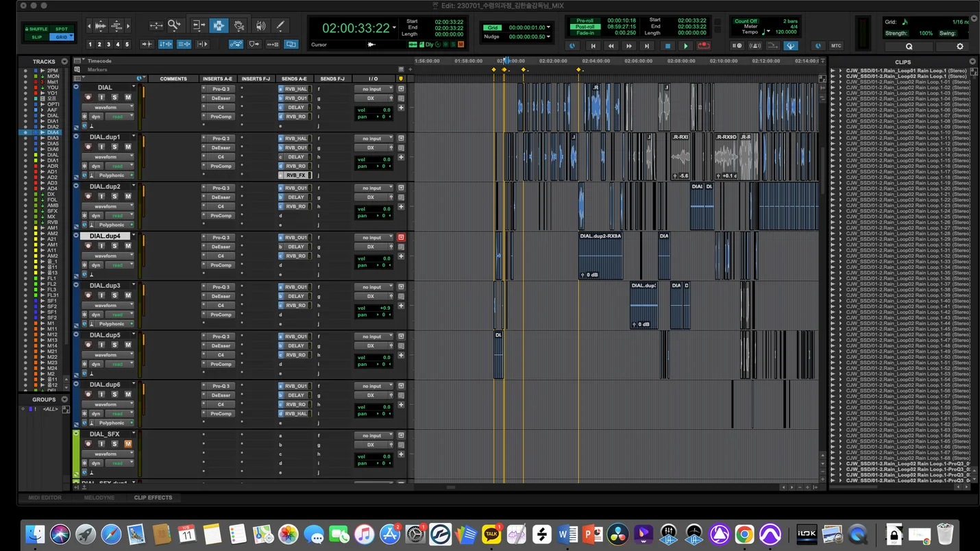Image resolution: width=980 pixels, height=551 pixels.
Task: Click the Stop button in transport
Action: [x=667, y=46]
